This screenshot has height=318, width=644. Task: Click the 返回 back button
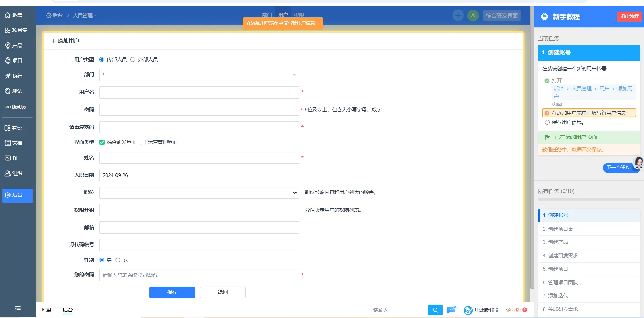223,292
